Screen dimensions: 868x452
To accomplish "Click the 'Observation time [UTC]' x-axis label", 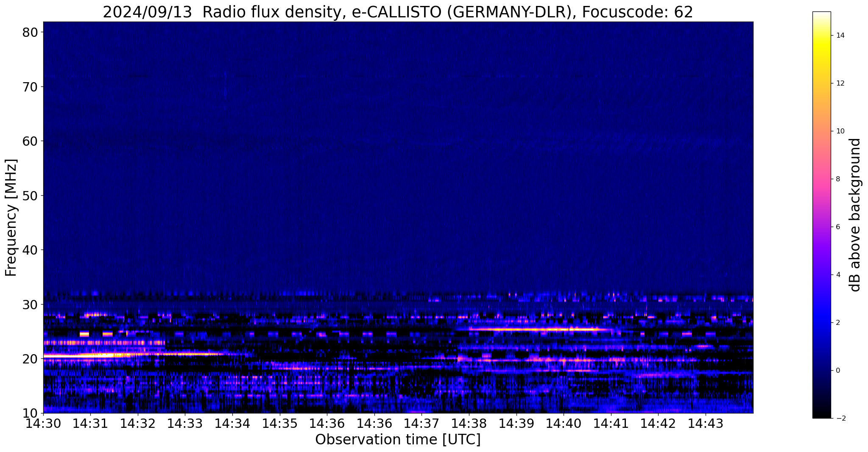I will pos(398,439).
